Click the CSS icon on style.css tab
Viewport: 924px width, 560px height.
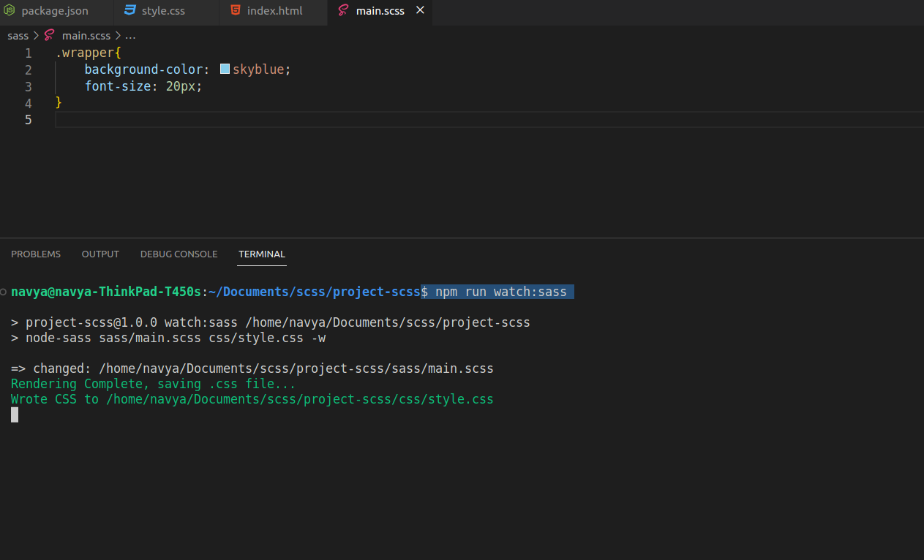(130, 11)
